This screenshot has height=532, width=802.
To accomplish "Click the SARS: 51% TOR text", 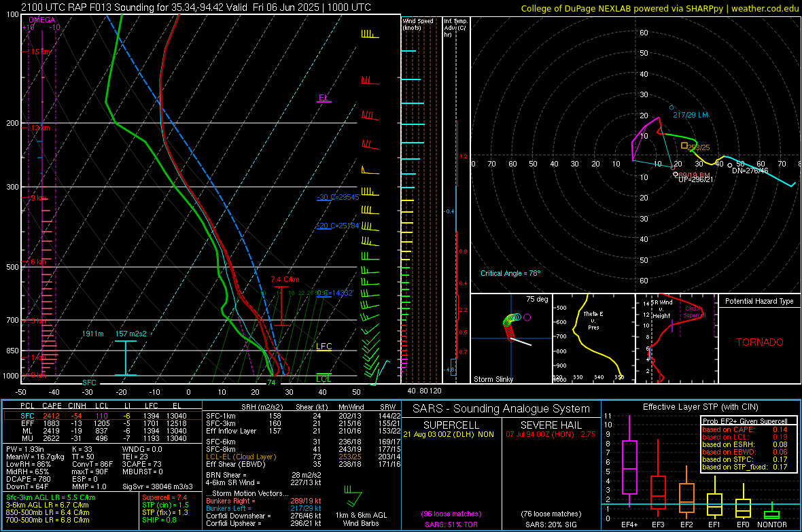I will [x=451, y=525].
